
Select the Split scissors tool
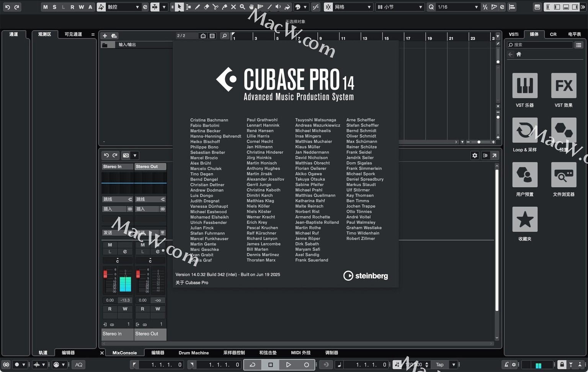coord(216,7)
